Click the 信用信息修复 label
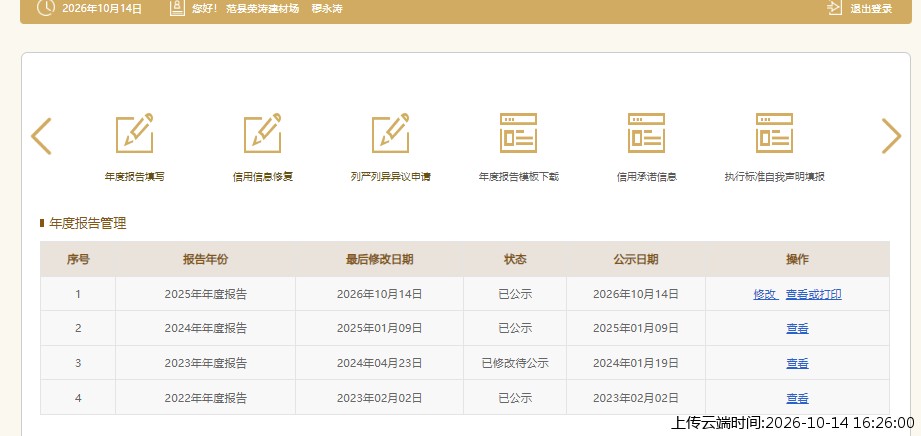 click(263, 177)
